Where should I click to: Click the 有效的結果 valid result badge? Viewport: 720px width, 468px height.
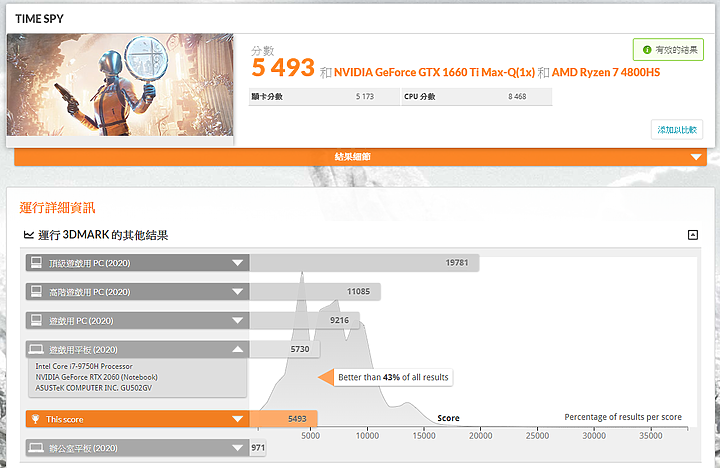tap(668, 50)
